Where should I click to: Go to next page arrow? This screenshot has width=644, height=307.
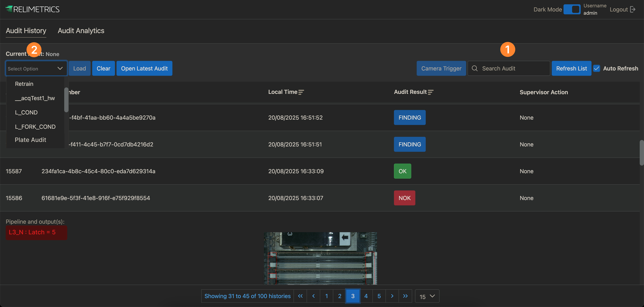tap(392, 296)
